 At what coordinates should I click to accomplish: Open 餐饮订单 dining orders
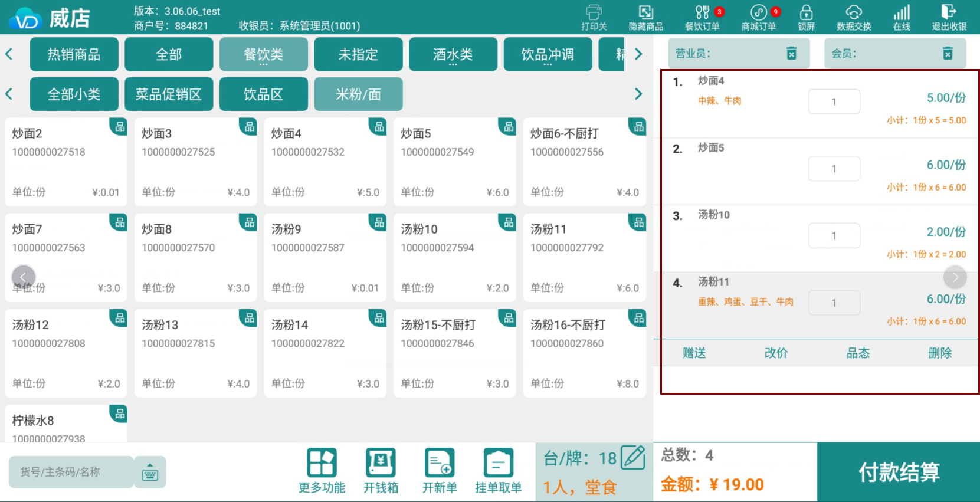(702, 18)
